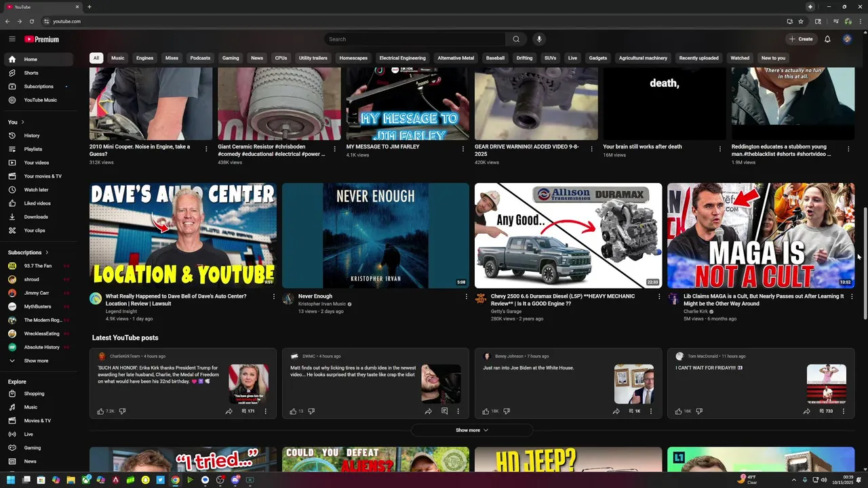
Task: Select the Alternative Metal chip
Action: (456, 58)
